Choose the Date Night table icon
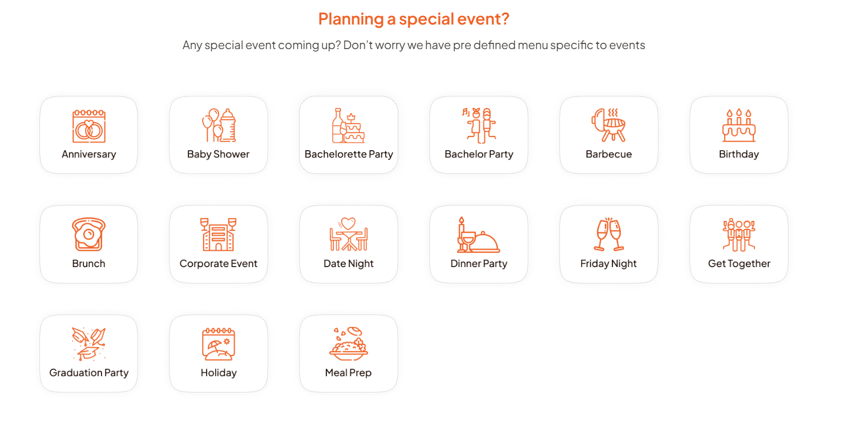 349,234
